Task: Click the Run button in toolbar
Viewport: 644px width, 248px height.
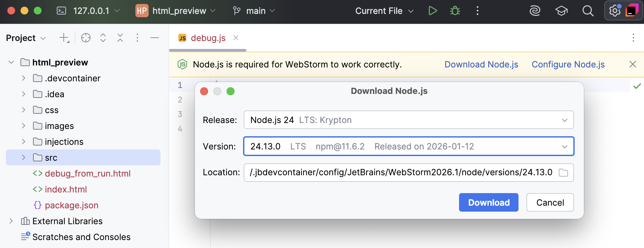Action: (x=433, y=11)
